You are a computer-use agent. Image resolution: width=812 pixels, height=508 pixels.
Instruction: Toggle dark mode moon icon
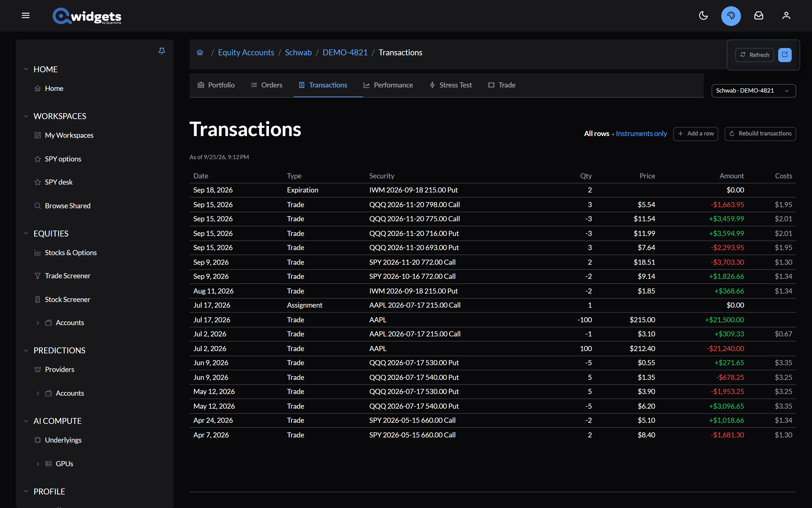(703, 16)
